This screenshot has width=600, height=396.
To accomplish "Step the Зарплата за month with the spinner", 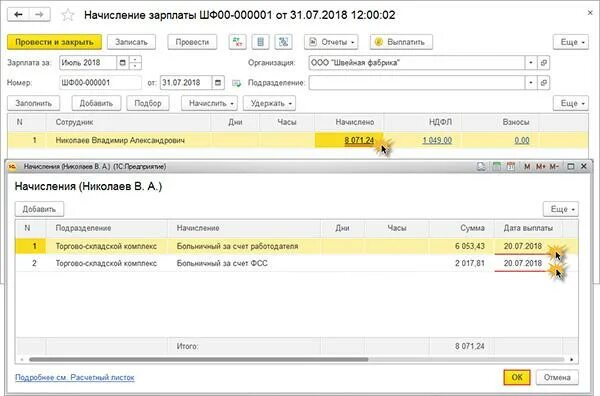I will click(135, 63).
